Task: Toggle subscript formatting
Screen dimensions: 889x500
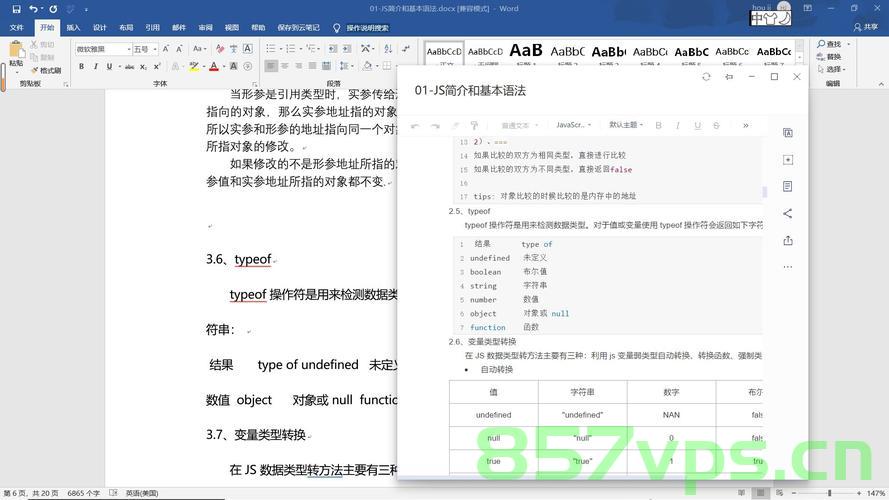Action: 143,66
